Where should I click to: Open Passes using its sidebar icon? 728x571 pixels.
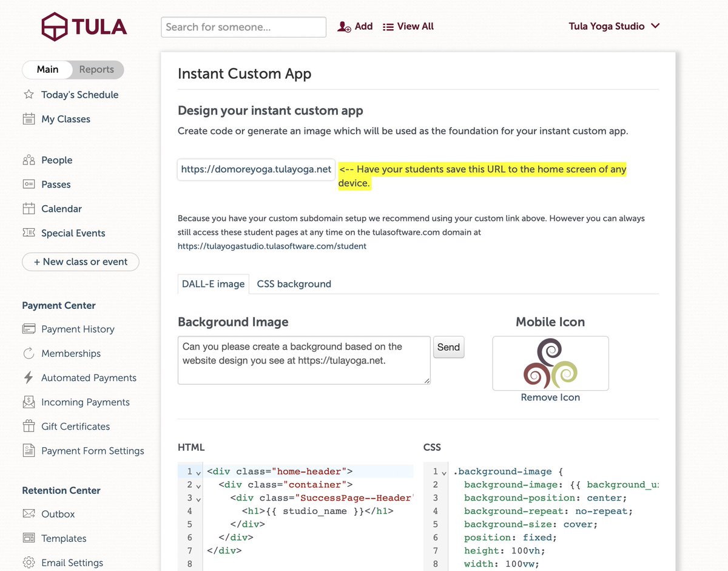(x=29, y=184)
